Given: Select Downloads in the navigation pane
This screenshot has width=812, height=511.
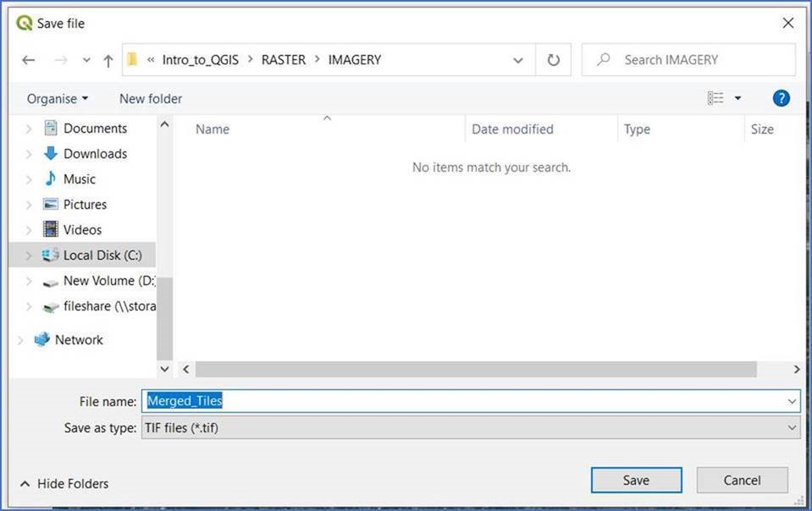Looking at the screenshot, I should click(x=95, y=154).
